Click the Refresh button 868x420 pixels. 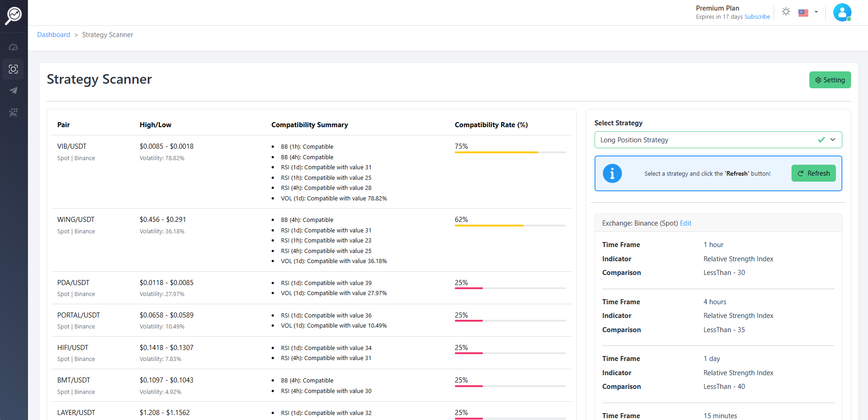pyautogui.click(x=813, y=173)
